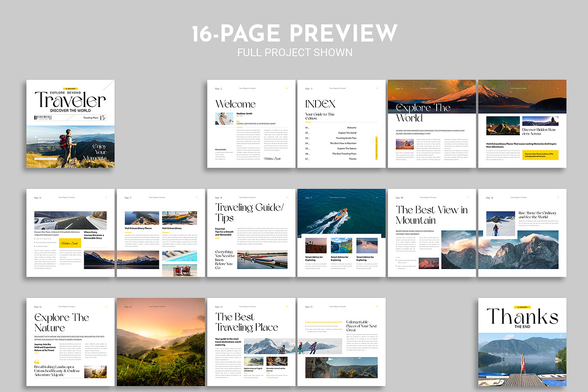Click the highway road photo on page 6
Viewport: 588px width, 392px height.
coord(70,220)
